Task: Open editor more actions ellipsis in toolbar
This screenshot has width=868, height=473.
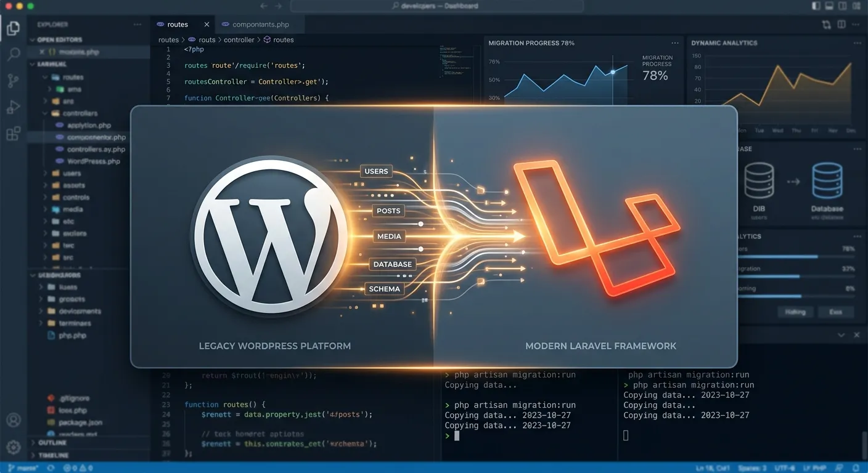Action: pyautogui.click(x=857, y=25)
